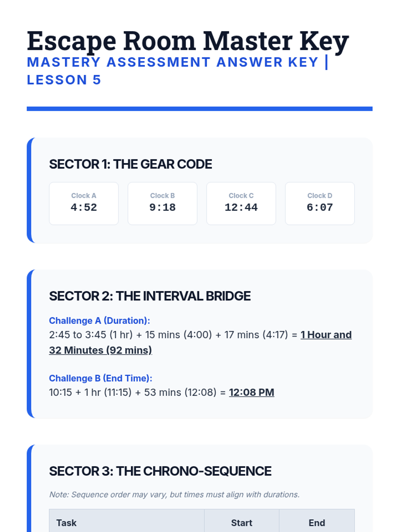Select the Challenge A (Duration) label
This screenshot has width=399, height=532.
(99, 321)
